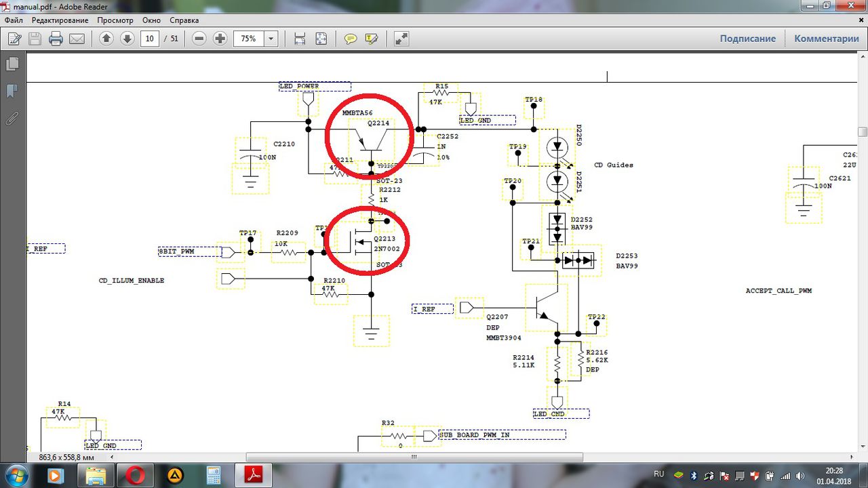The width and height of the screenshot is (868, 488).
Task: Open the Просмотр menu
Action: tap(115, 20)
